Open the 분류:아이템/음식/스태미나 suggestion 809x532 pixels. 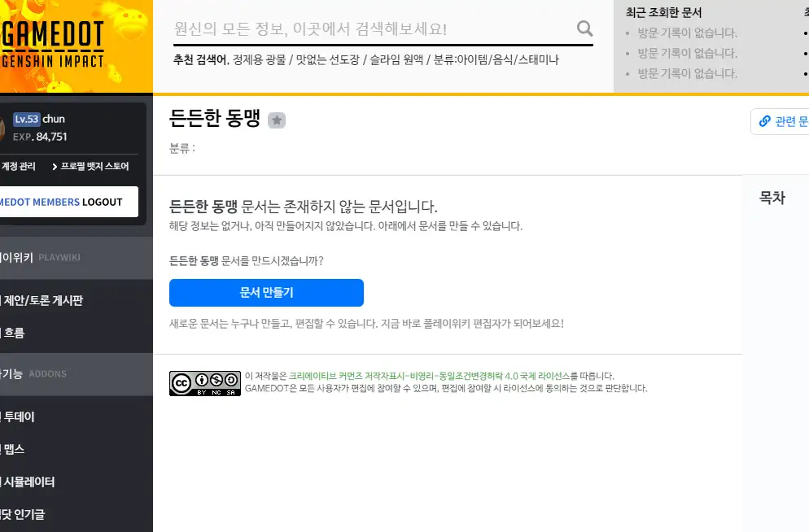click(x=496, y=60)
